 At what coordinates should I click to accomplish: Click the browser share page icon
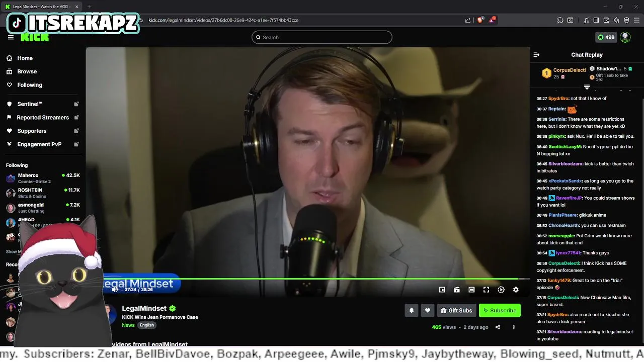468,20
